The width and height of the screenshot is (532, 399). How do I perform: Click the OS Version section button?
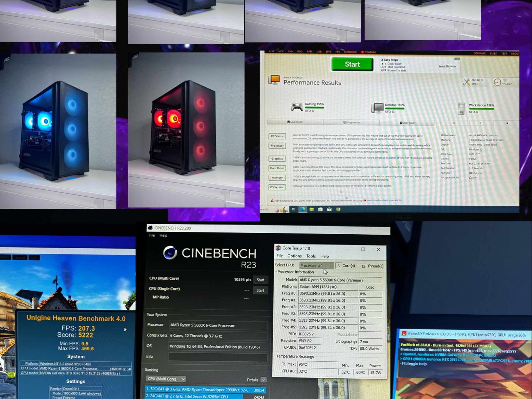point(277,187)
